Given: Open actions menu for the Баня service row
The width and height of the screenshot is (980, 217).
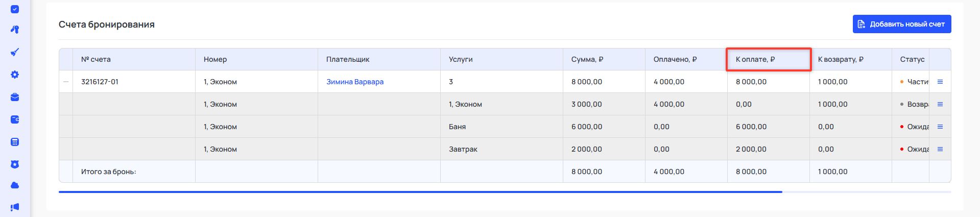Looking at the screenshot, I should 940,127.
